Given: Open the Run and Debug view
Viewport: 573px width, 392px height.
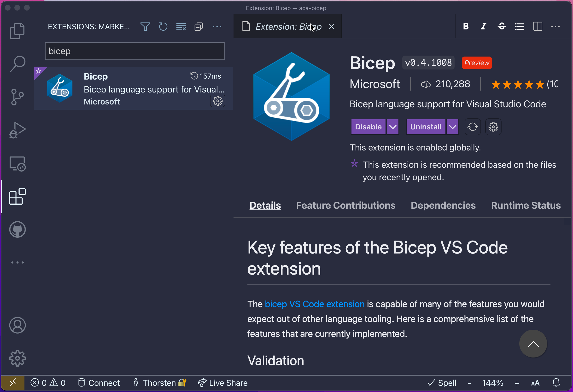Looking at the screenshot, I should 17,130.
